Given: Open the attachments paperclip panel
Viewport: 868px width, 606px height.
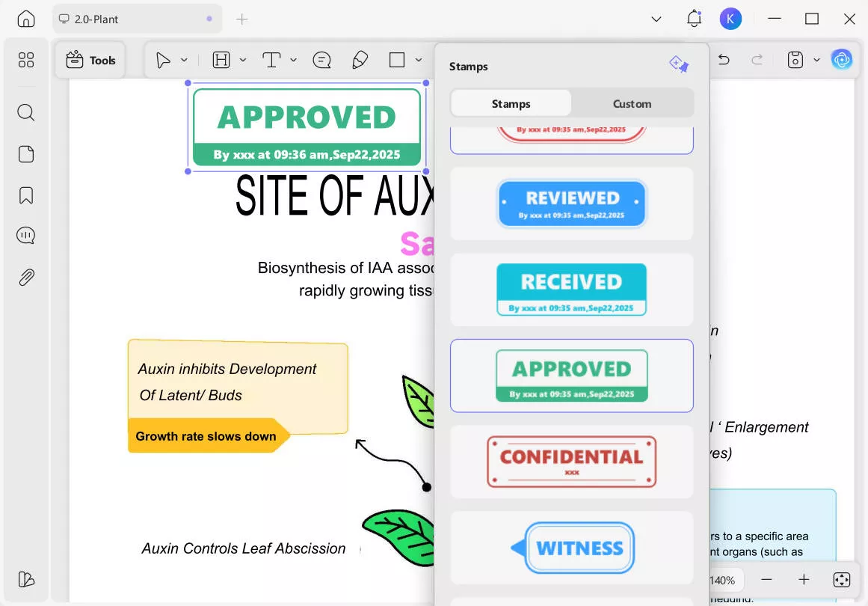Looking at the screenshot, I should pos(26,278).
